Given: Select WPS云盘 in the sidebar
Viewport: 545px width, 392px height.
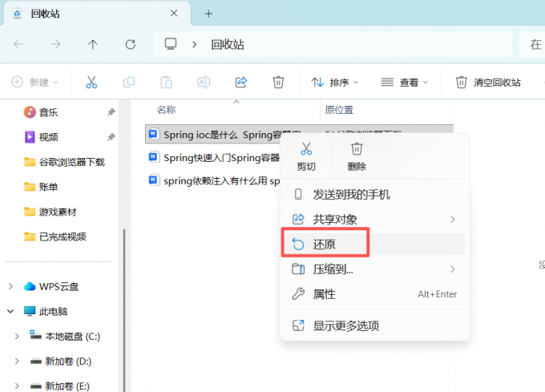Looking at the screenshot, I should [51, 286].
